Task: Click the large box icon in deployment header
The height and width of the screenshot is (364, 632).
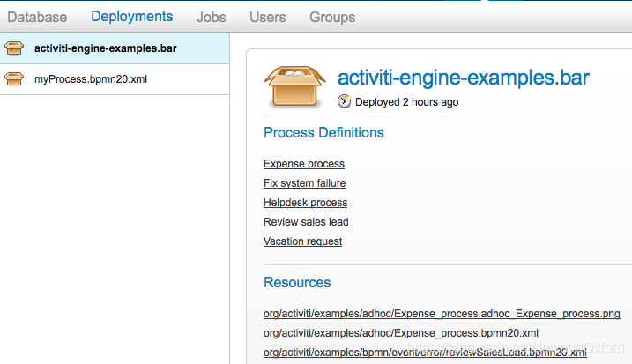Action: pos(296,86)
